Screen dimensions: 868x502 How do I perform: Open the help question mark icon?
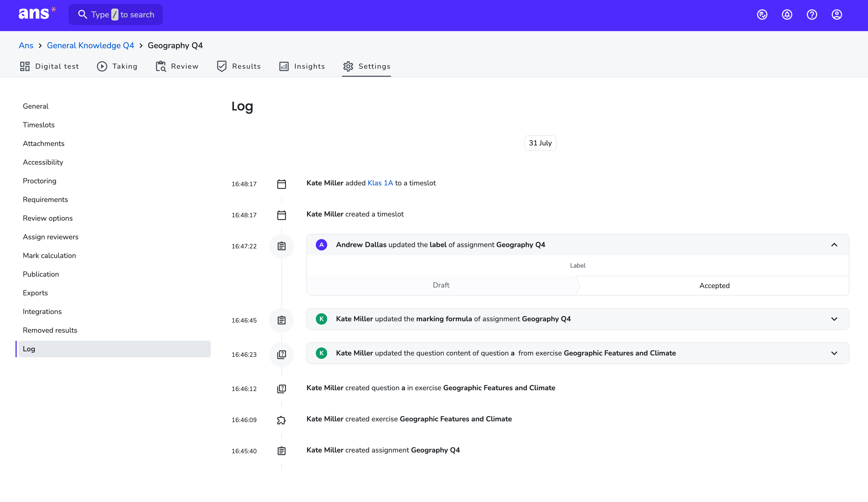(811, 15)
